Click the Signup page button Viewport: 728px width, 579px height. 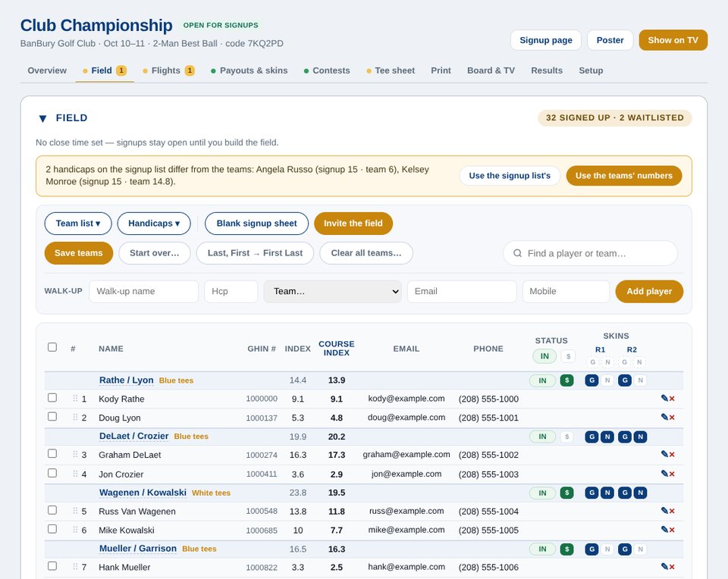(x=546, y=40)
